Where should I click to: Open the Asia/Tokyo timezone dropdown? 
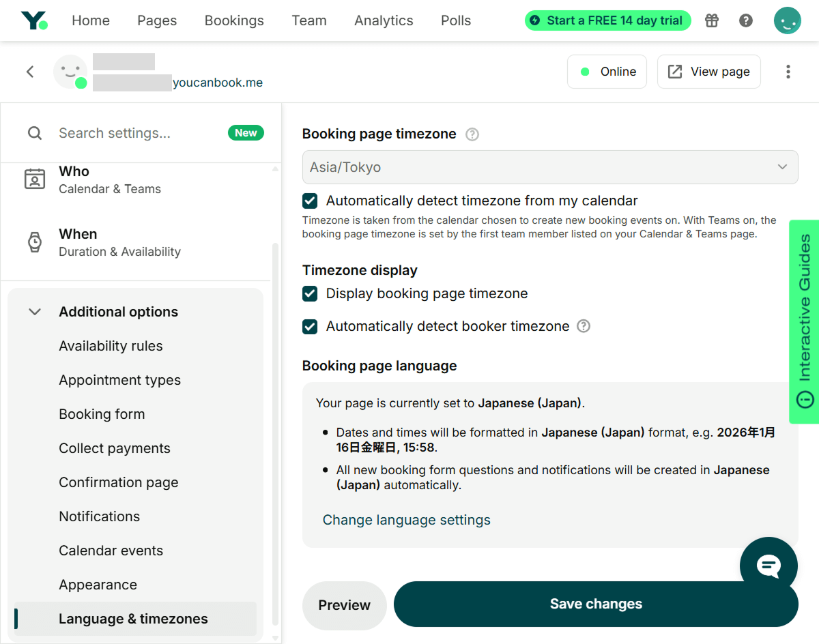click(549, 167)
